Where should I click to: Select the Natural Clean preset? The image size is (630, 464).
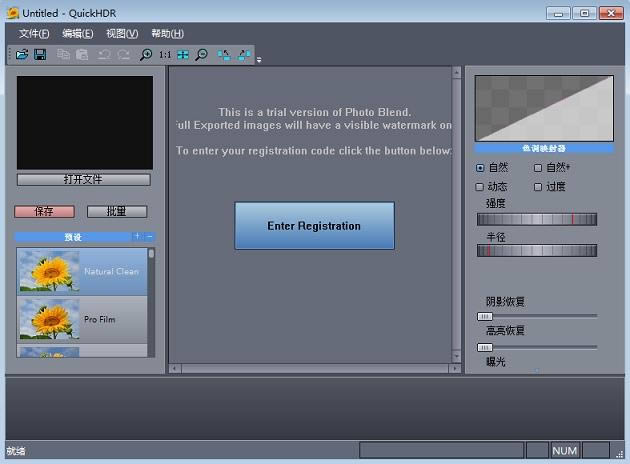tap(82, 272)
